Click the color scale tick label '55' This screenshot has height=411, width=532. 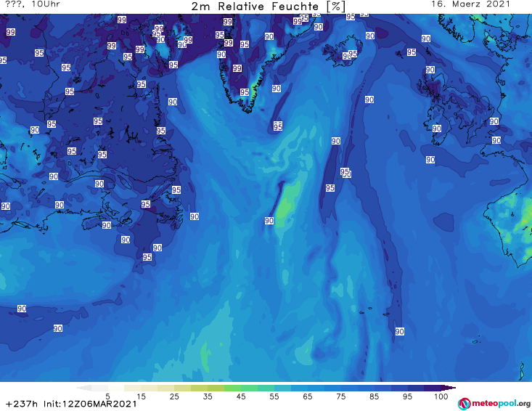(274, 396)
